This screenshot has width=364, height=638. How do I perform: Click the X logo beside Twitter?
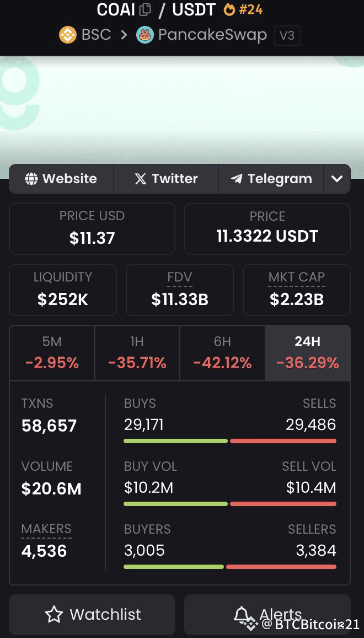(x=141, y=179)
